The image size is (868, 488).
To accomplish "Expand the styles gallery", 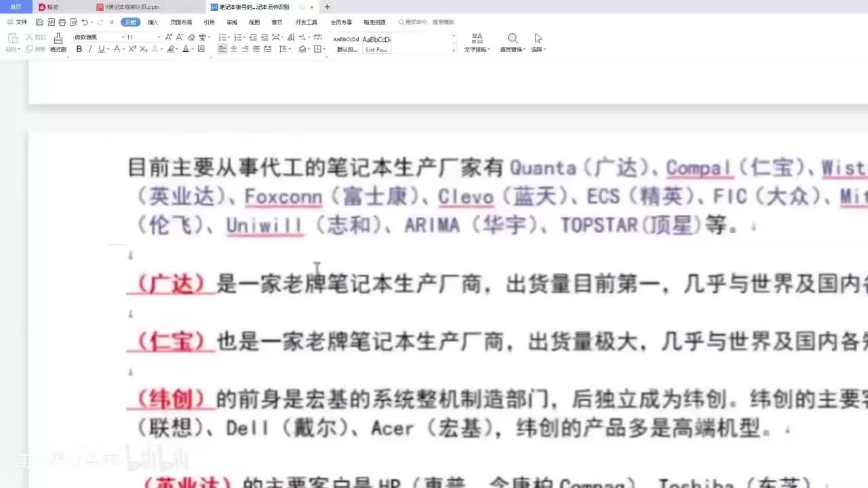I will coord(454,50).
